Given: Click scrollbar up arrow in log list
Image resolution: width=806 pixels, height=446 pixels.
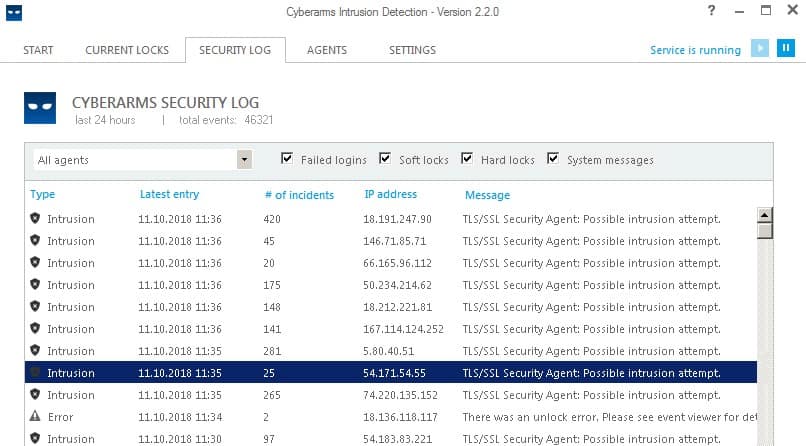Looking at the screenshot, I should (765, 215).
